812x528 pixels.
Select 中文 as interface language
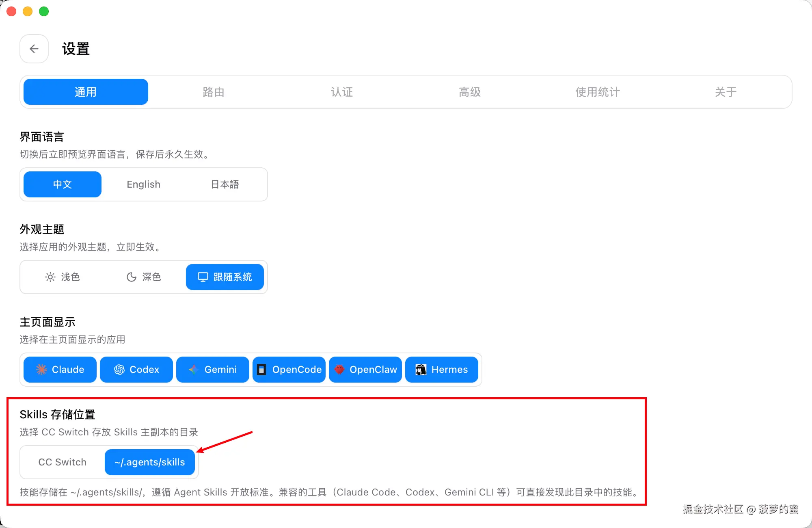pos(63,184)
